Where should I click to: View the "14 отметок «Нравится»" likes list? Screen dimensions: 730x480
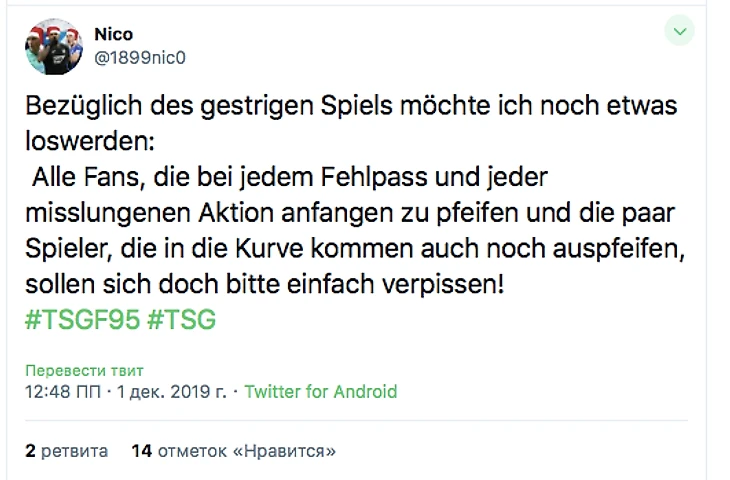233,451
